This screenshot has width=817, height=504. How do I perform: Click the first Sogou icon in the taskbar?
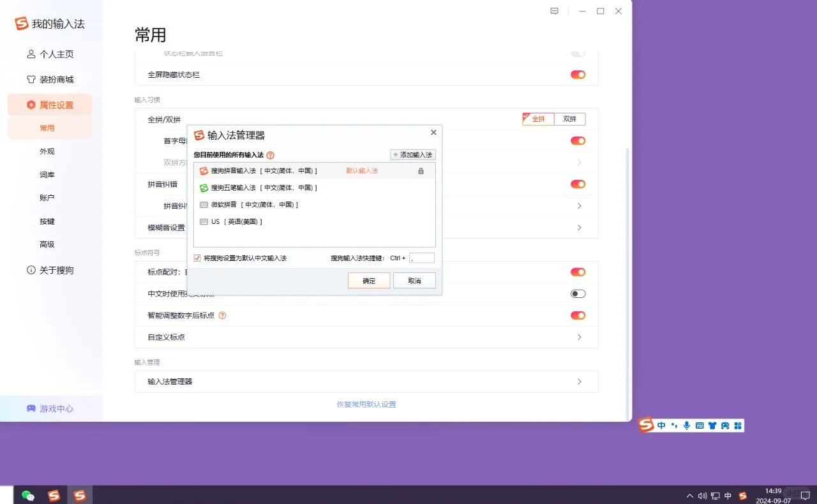click(x=54, y=495)
